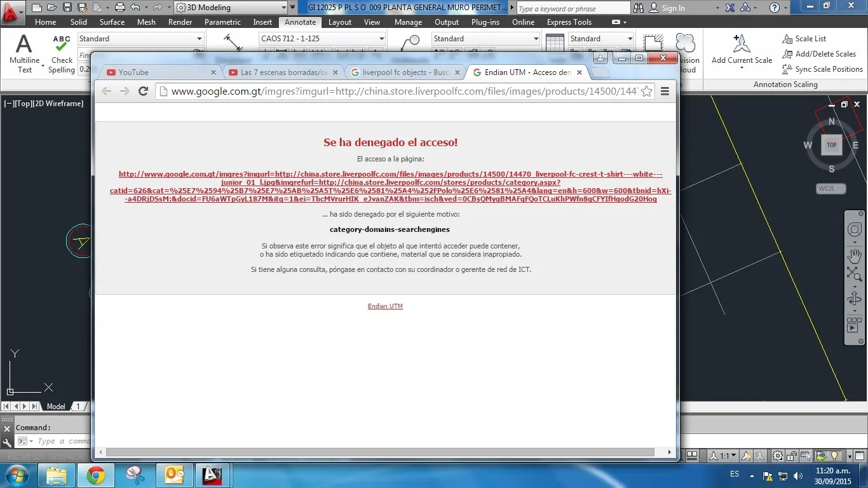Switch to the YouTube browser tab
Image resolution: width=868 pixels, height=488 pixels.
pyautogui.click(x=159, y=72)
